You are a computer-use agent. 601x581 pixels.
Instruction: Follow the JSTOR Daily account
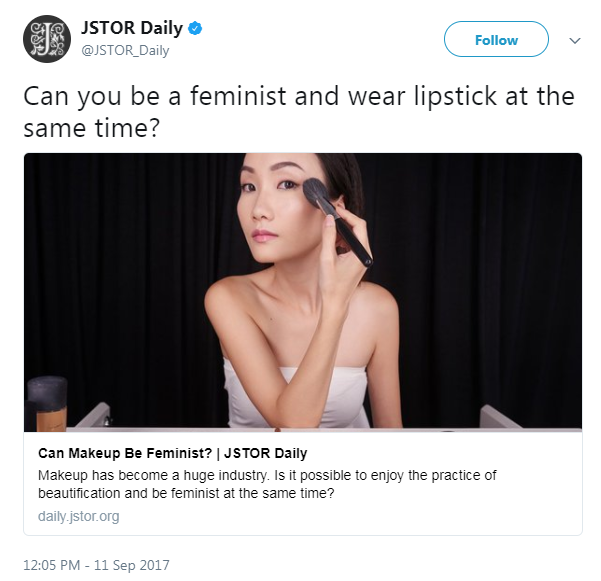[496, 39]
